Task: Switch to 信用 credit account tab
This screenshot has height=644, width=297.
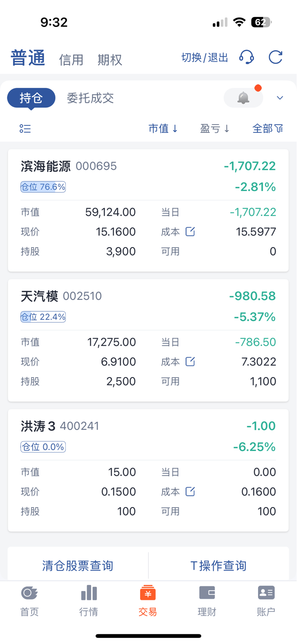Action: pos(71,60)
